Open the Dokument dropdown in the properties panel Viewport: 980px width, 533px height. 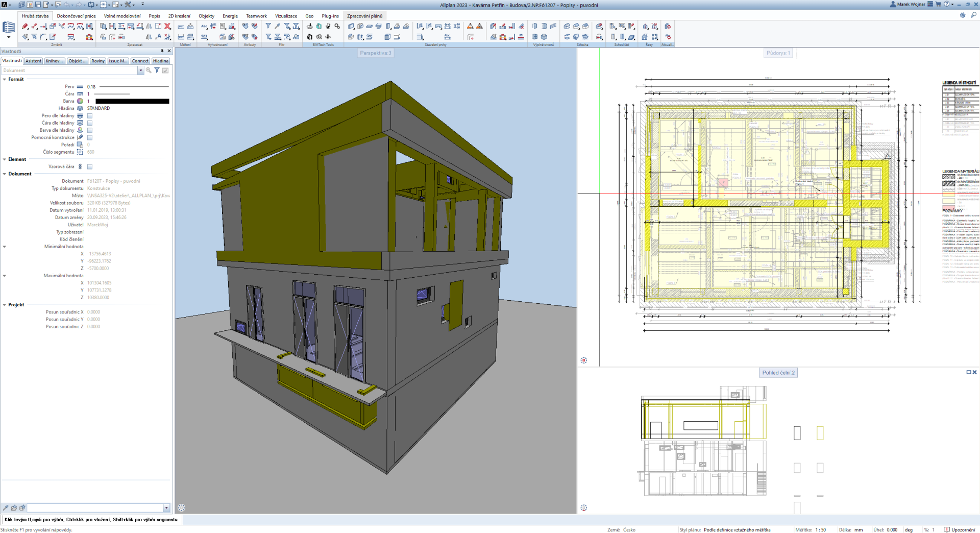(140, 70)
